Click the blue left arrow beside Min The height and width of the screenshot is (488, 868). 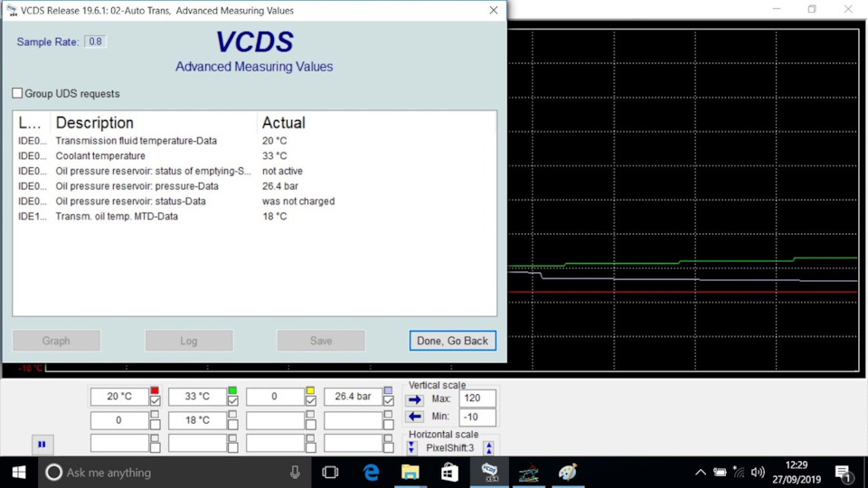tap(415, 417)
